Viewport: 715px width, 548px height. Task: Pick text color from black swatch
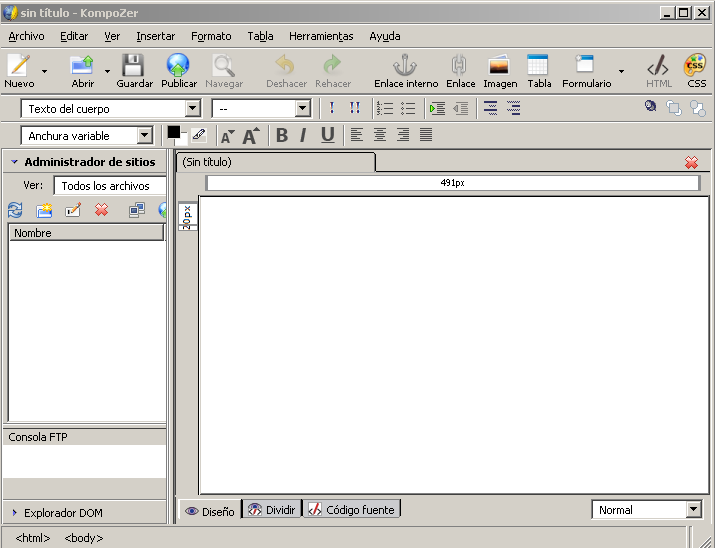point(173,132)
